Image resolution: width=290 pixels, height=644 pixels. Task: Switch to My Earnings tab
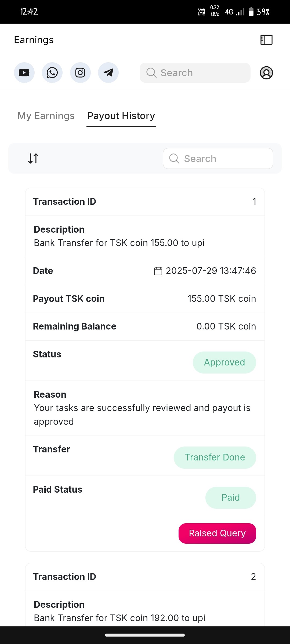click(x=46, y=116)
